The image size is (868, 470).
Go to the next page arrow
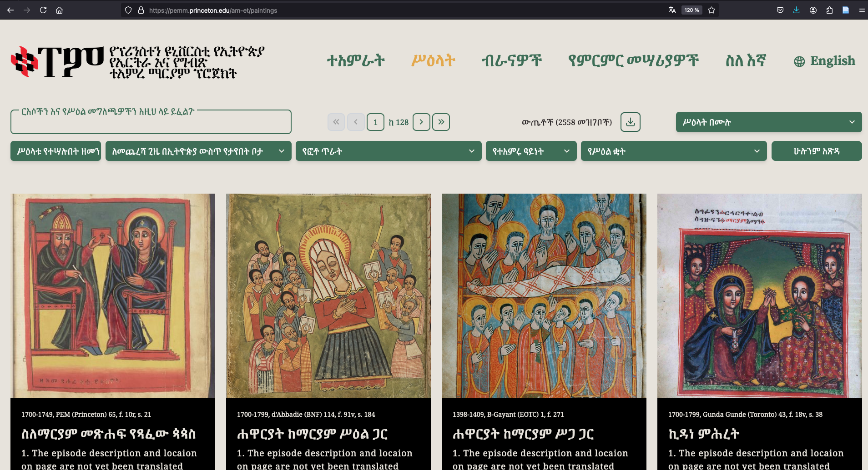[x=421, y=122]
